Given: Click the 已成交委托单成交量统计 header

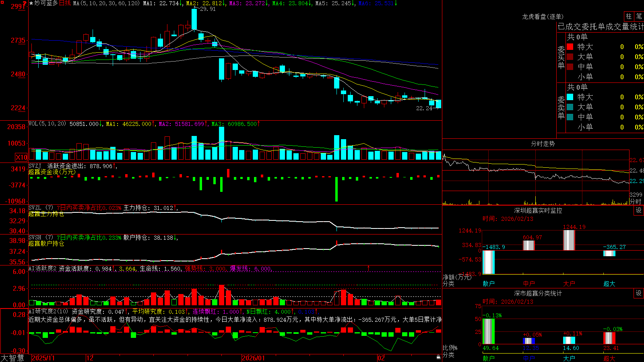Looking at the screenshot, I should click(601, 27).
